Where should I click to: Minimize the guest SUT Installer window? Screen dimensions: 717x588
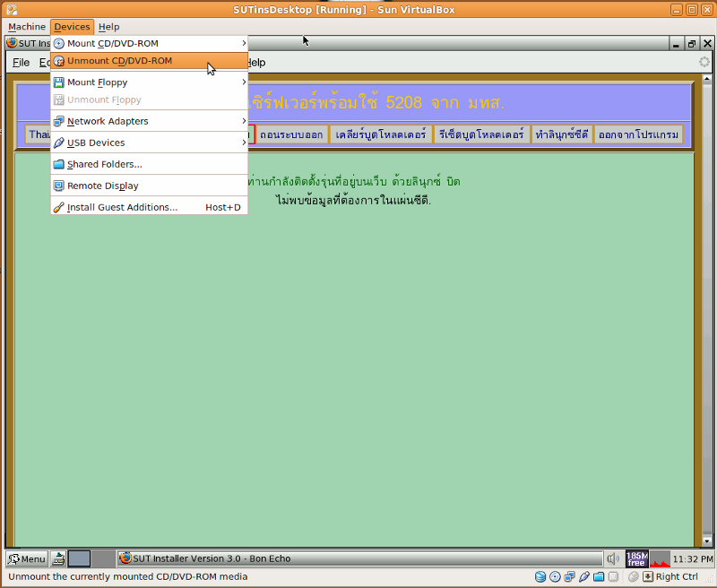pyautogui.click(x=676, y=43)
